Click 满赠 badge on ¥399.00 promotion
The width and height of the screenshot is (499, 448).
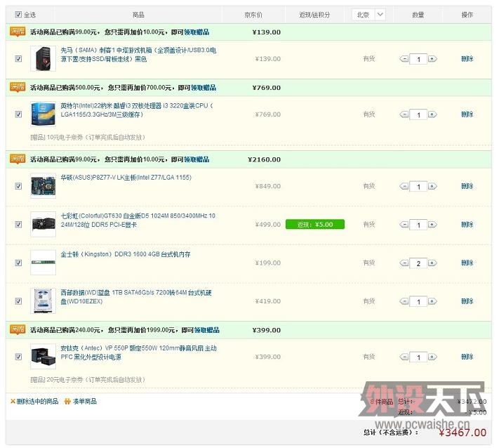click(x=18, y=330)
